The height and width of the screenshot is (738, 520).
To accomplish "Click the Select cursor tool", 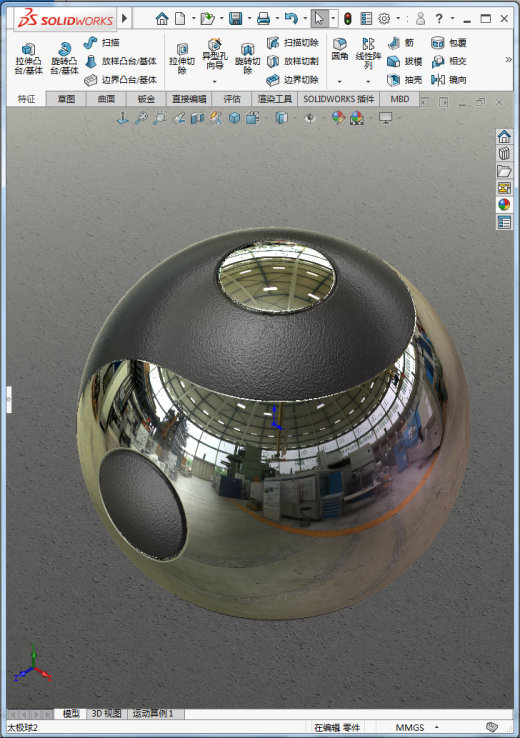I will click(x=320, y=18).
